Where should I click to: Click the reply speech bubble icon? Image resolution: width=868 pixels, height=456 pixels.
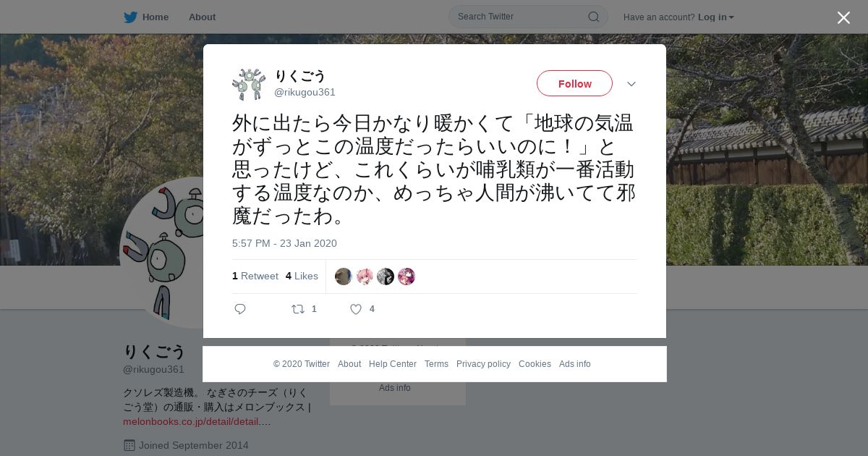(x=240, y=309)
